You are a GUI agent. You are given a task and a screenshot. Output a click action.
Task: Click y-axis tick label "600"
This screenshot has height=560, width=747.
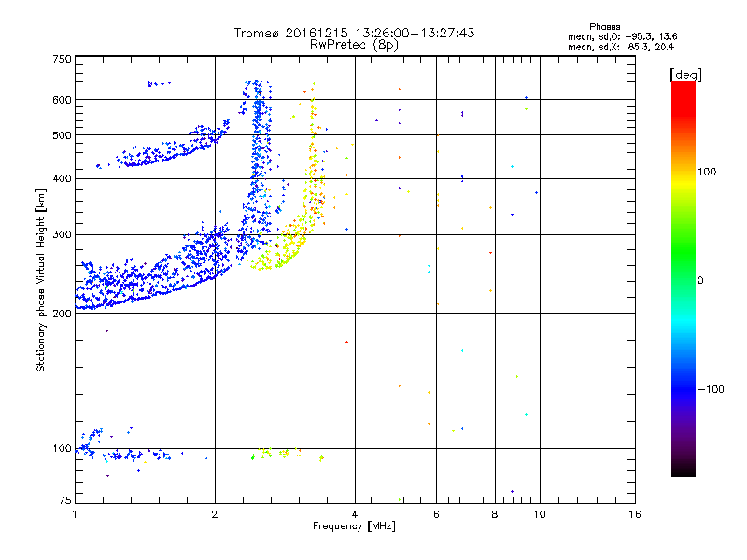pyautogui.click(x=62, y=100)
